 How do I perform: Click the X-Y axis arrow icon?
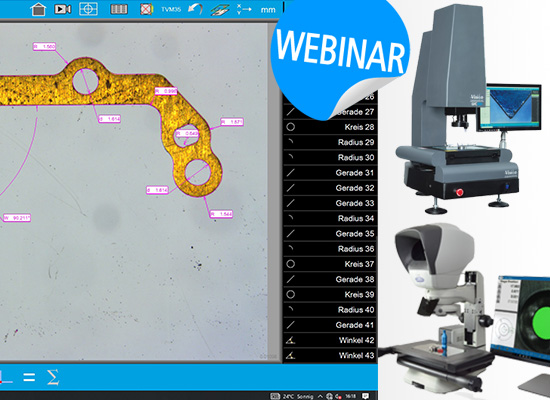[244, 9]
